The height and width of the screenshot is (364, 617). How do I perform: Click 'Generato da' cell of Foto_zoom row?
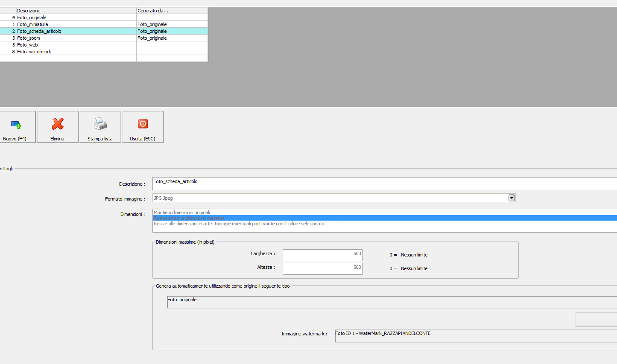coord(172,38)
